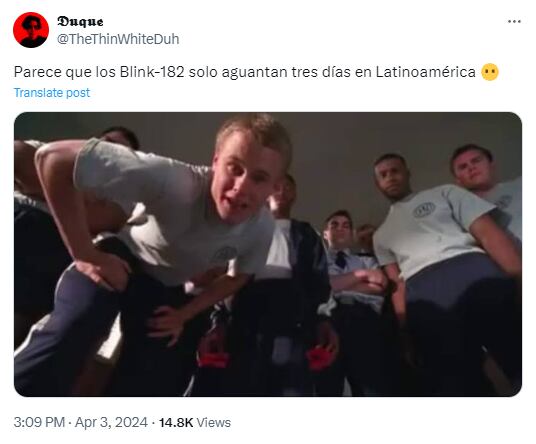Play the embedded video thumbnail
Image resolution: width=536 pixels, height=444 pixels.
tap(268, 254)
